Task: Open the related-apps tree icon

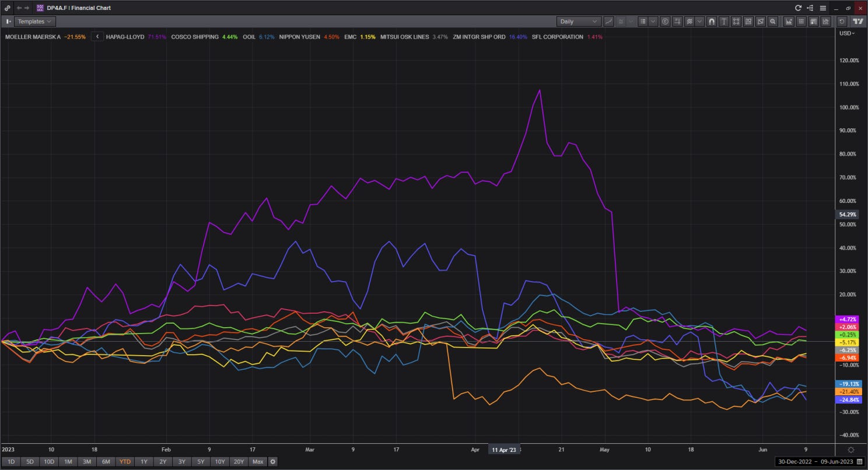Action: (x=811, y=8)
